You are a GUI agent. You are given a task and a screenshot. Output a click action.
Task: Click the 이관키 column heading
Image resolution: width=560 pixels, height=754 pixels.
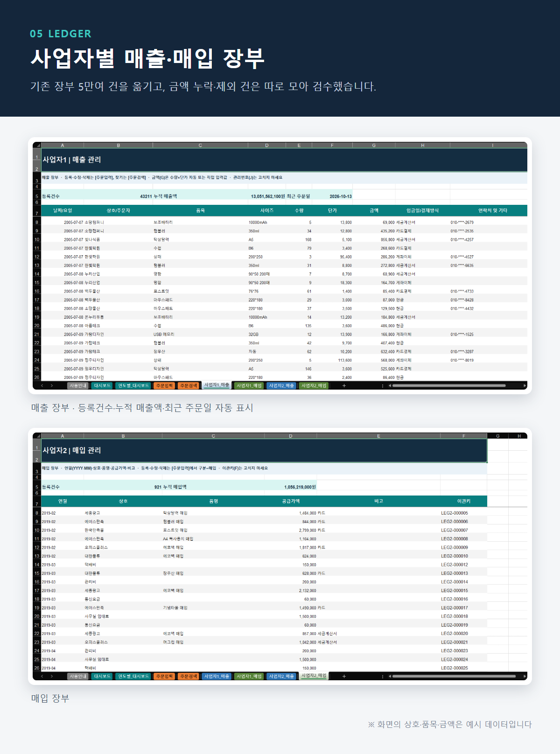(463, 501)
